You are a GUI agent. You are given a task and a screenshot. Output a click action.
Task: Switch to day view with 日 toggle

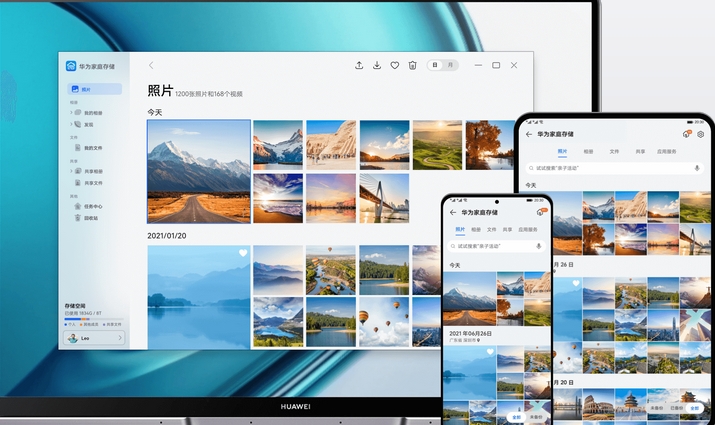(x=435, y=65)
